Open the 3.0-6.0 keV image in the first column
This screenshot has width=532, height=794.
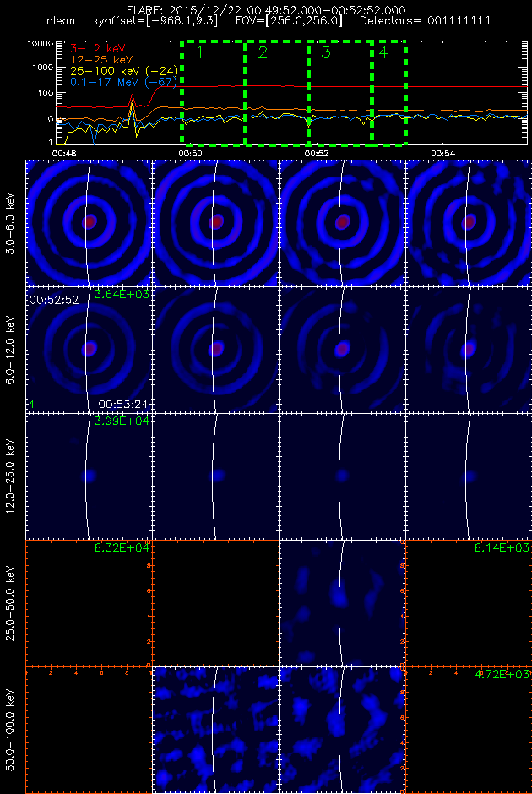click(89, 223)
